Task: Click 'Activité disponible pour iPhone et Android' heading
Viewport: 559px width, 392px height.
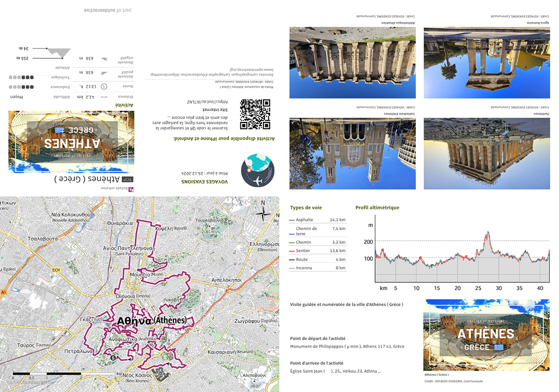Action: click(x=224, y=139)
